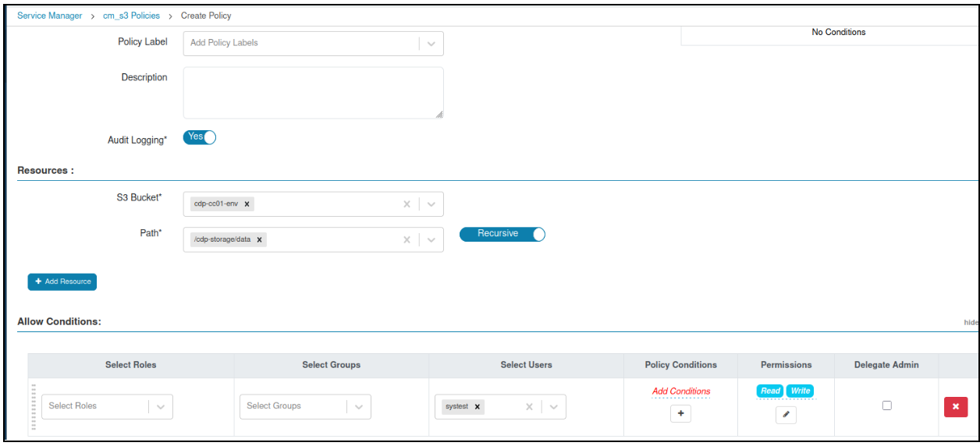
Task: Go to Service Manager breadcrumb
Action: tap(49, 16)
